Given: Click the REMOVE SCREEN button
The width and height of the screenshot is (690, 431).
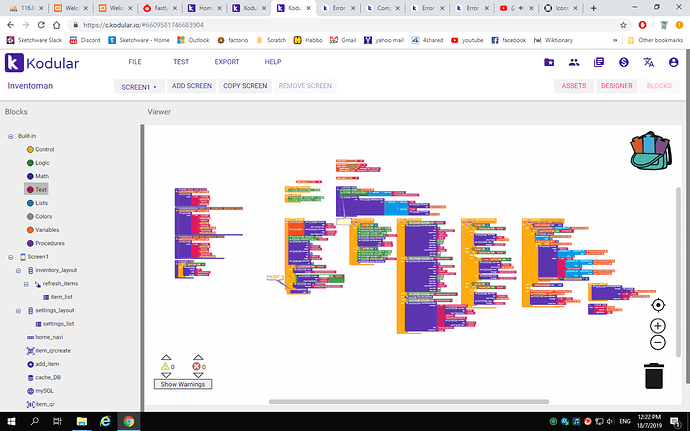Looking at the screenshot, I should [305, 86].
